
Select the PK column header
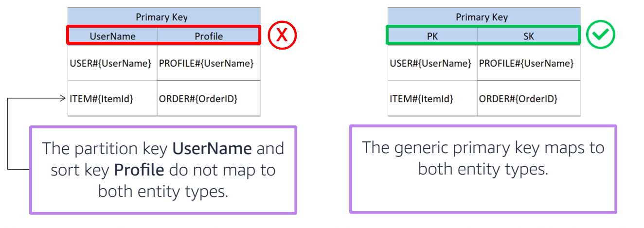(432, 36)
